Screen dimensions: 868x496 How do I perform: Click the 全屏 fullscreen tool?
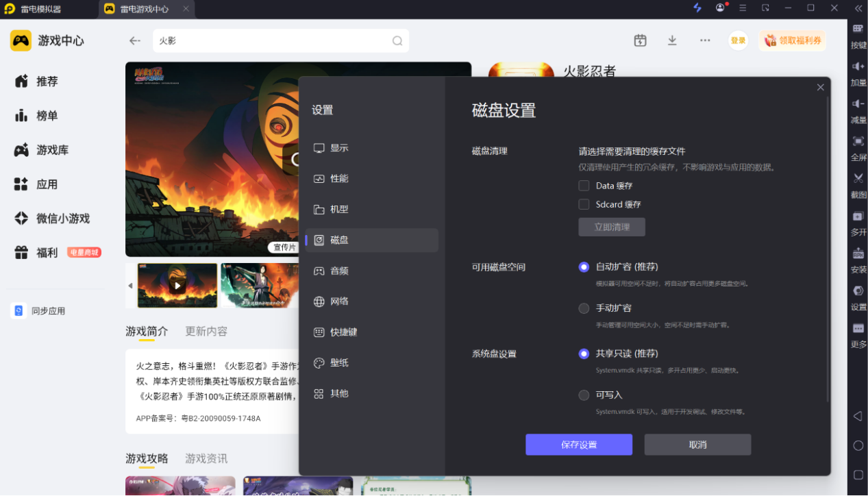pyautogui.click(x=858, y=148)
